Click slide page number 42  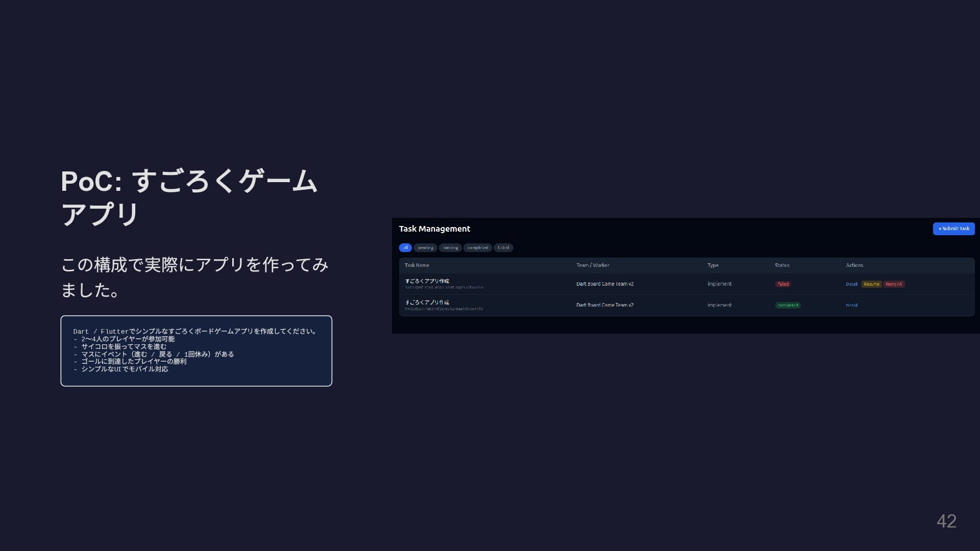(946, 521)
